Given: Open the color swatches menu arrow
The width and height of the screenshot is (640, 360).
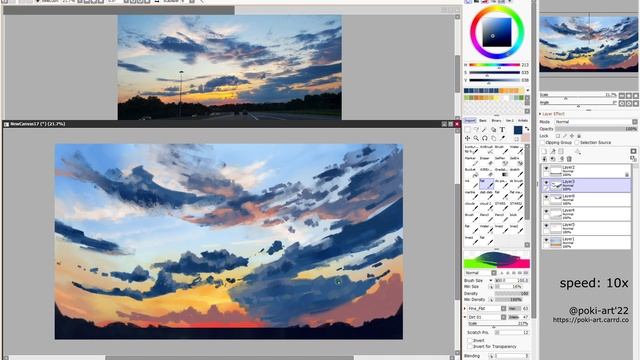Looking at the screenshot, I should coord(527,90).
